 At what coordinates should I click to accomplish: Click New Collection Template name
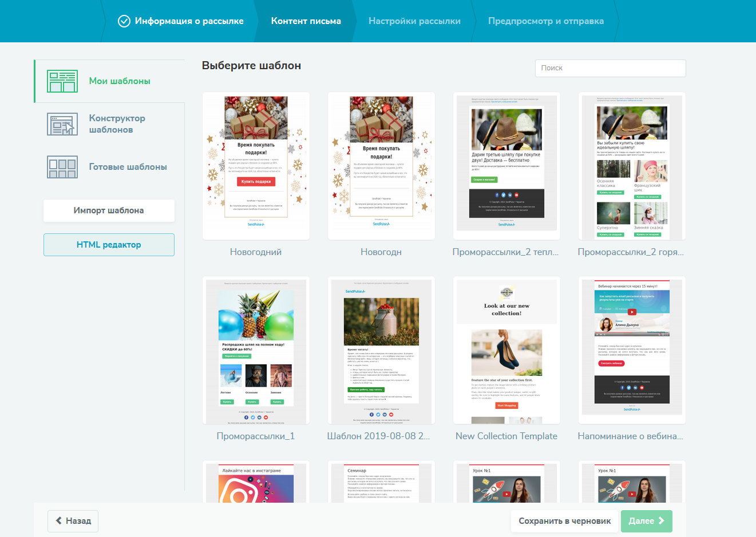pos(506,436)
